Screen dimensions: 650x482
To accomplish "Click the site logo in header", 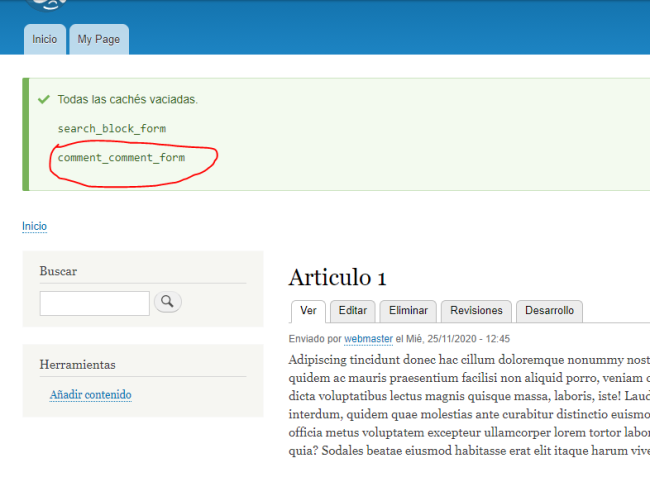I will click(x=46, y=5).
